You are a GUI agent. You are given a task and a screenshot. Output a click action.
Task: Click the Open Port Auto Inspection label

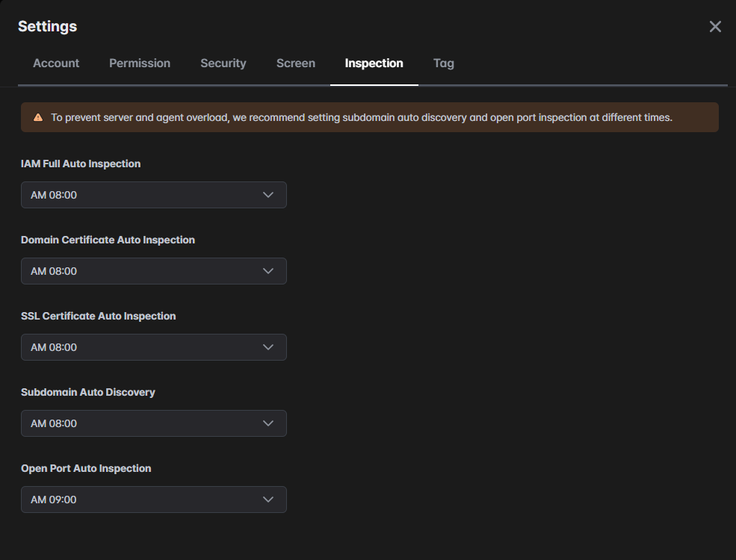pyautogui.click(x=86, y=468)
